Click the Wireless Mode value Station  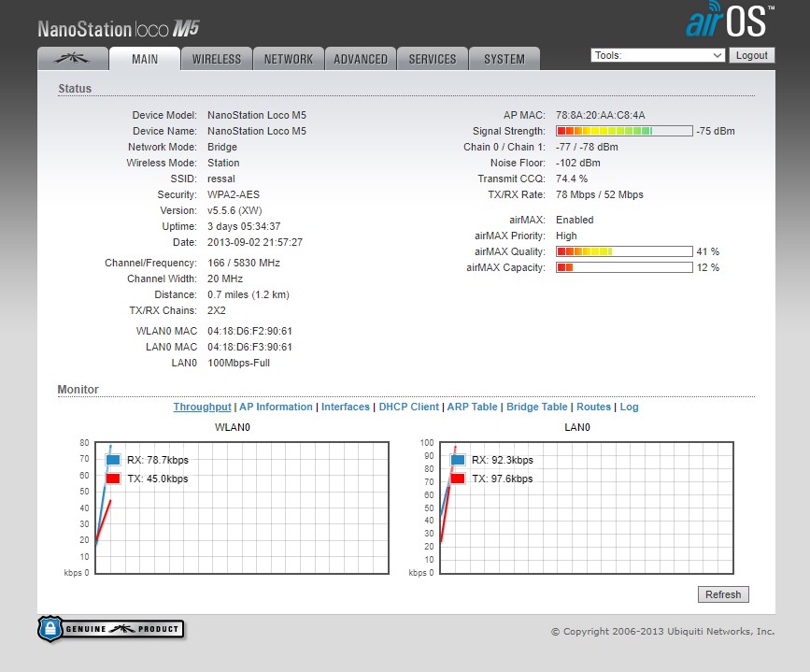point(223,163)
